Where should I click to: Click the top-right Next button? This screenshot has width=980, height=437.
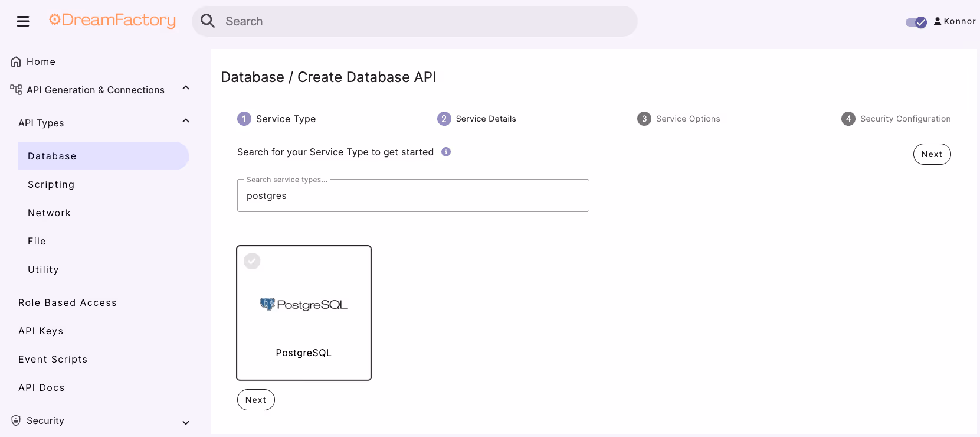[x=932, y=154]
